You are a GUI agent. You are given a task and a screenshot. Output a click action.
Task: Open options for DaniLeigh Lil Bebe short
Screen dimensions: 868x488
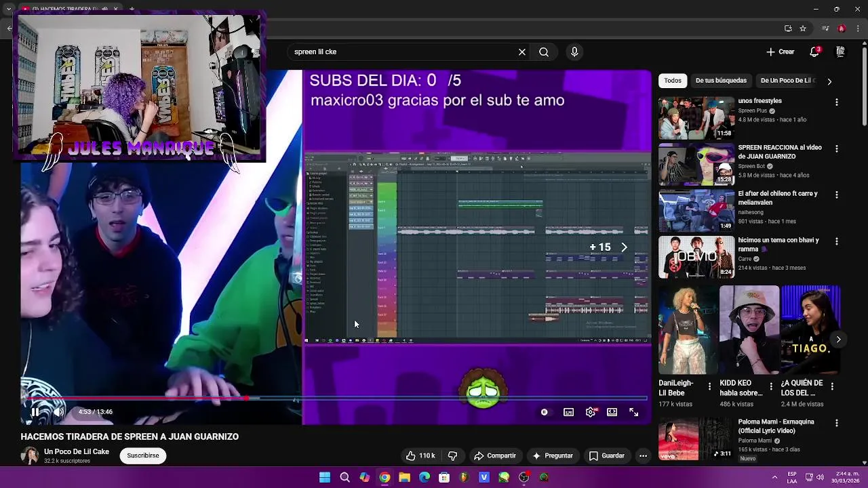click(x=709, y=386)
